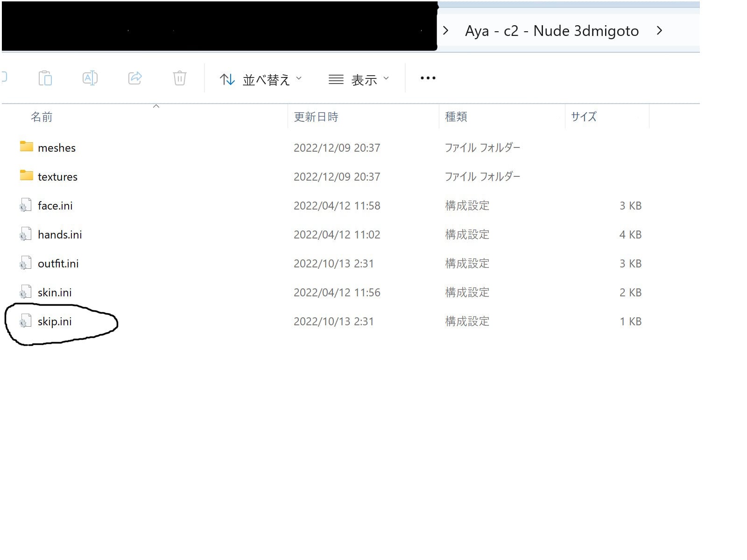
Task: Select the meshes folder name
Action: [x=56, y=148]
